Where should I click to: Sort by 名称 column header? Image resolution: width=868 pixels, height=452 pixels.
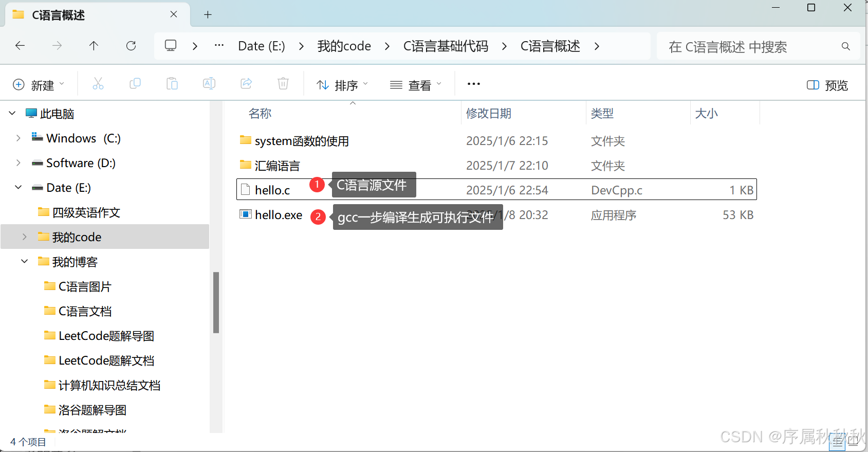[260, 114]
